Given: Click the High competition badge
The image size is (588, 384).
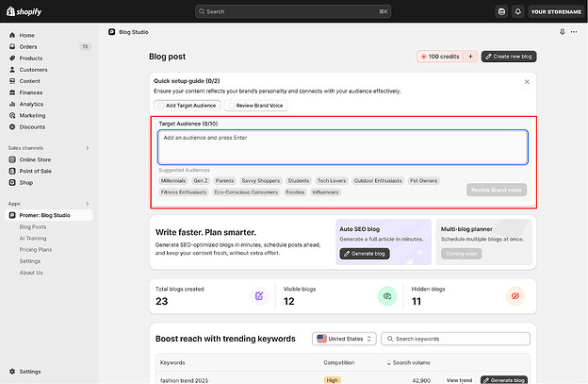Looking at the screenshot, I should (x=333, y=380).
